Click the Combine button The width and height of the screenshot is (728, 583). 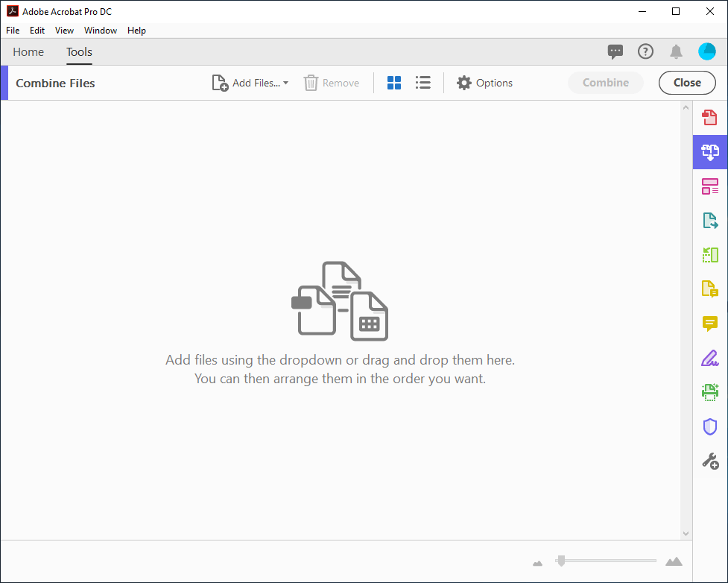(606, 83)
